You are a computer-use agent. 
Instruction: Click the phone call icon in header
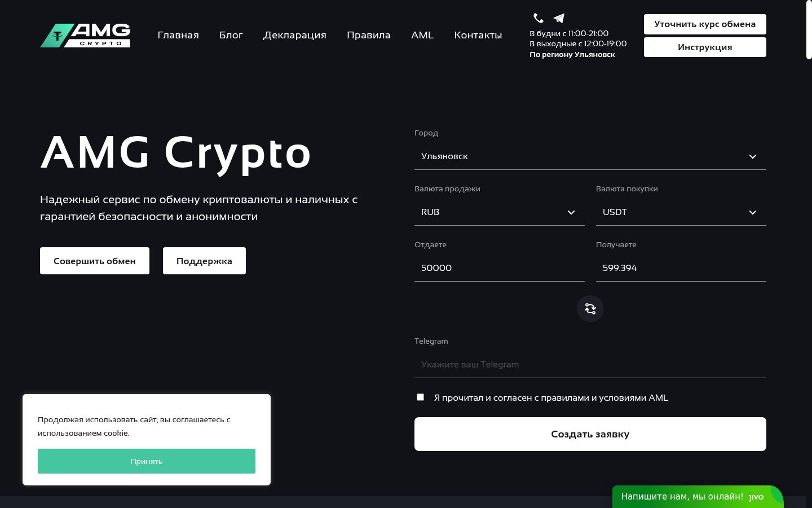[539, 18]
